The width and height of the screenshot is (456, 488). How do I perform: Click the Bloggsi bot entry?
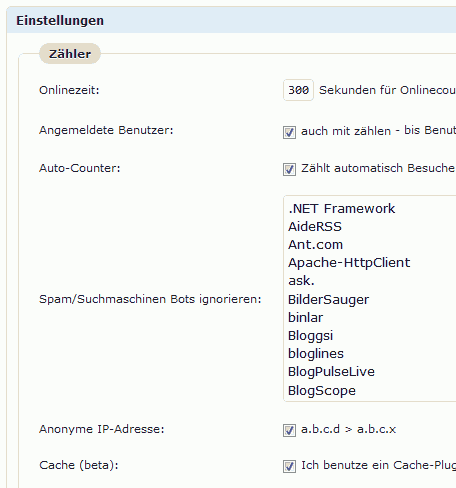pos(310,336)
